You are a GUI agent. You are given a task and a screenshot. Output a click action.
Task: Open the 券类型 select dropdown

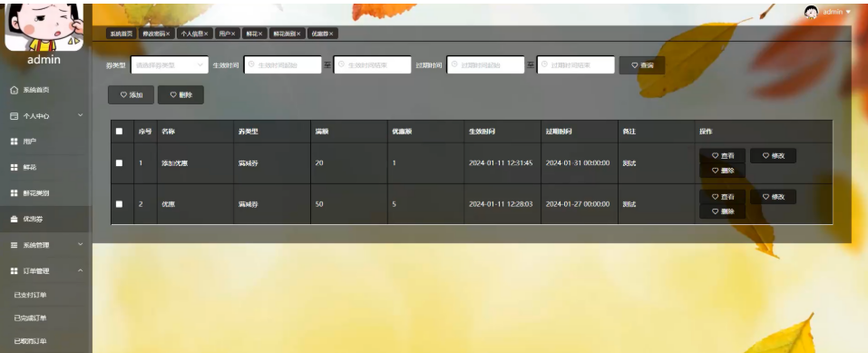pyautogui.click(x=170, y=64)
